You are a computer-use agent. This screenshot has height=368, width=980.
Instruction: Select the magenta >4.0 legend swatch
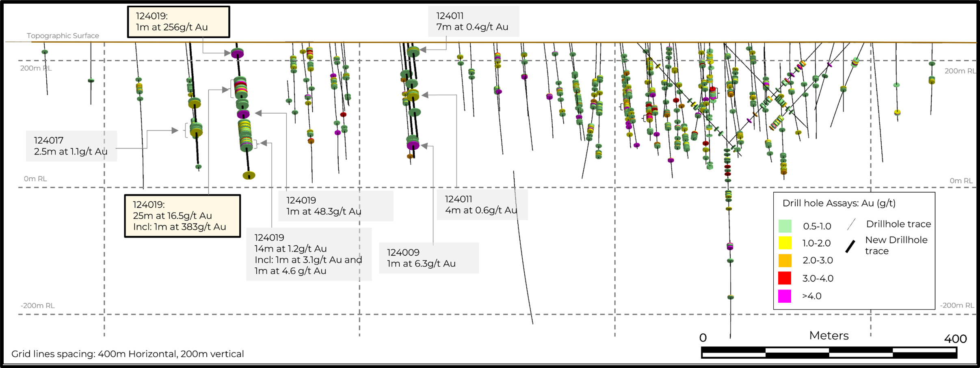pyautogui.click(x=785, y=296)
